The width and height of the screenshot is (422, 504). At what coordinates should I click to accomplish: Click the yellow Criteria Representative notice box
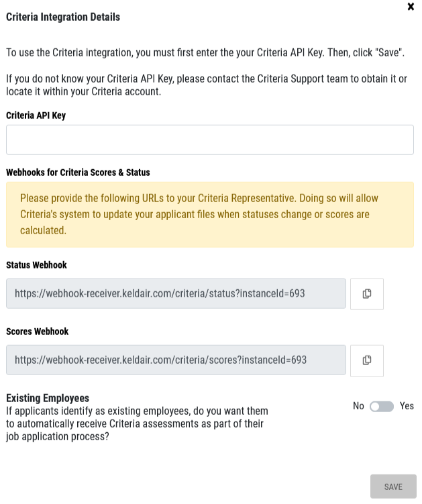pos(210,214)
